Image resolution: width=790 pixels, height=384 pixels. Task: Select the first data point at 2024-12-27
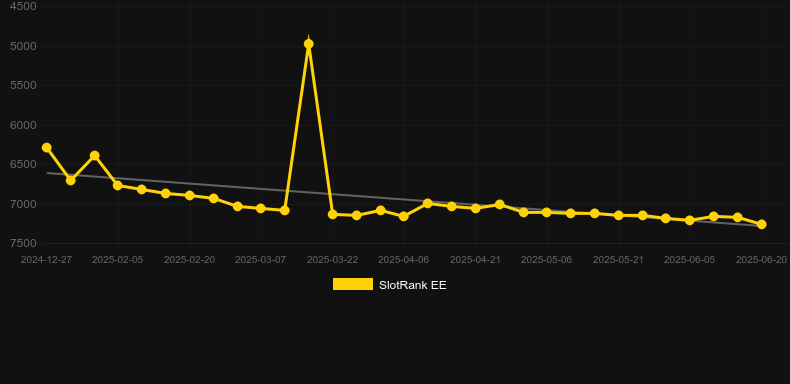pyautogui.click(x=46, y=148)
